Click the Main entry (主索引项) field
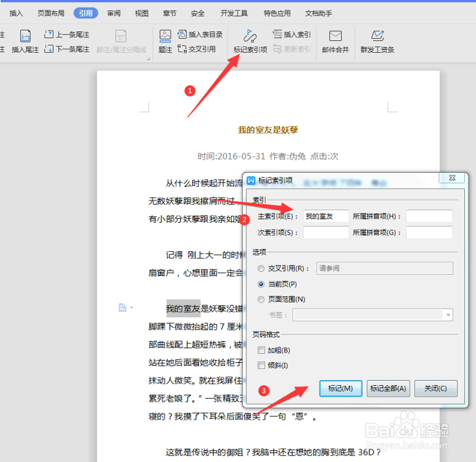The image size is (476, 462). [326, 216]
